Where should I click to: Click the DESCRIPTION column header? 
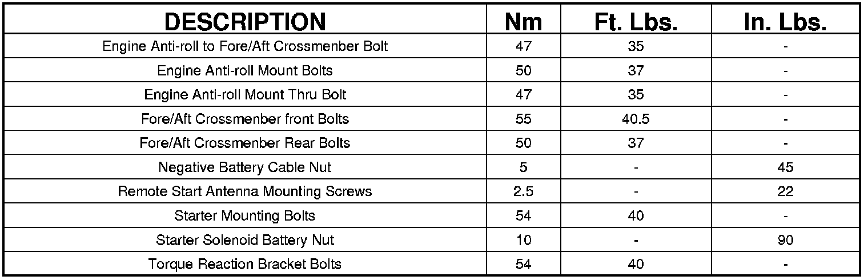245,22
